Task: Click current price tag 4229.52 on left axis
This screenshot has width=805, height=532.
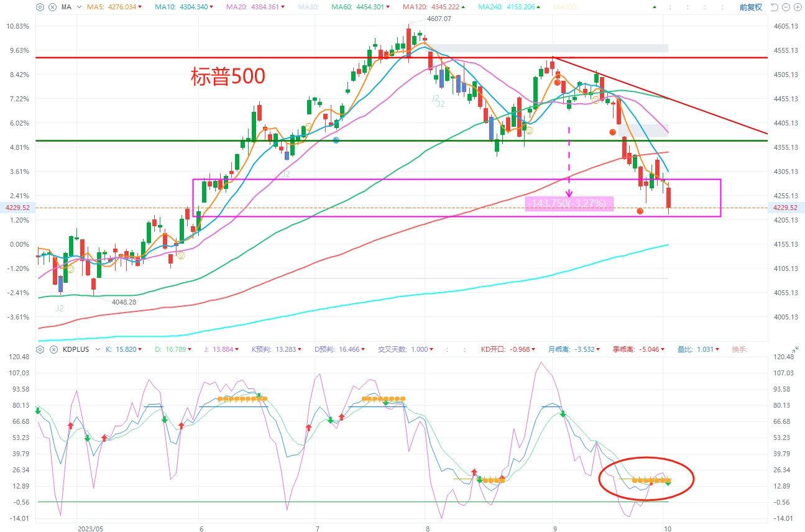Action: (16, 208)
